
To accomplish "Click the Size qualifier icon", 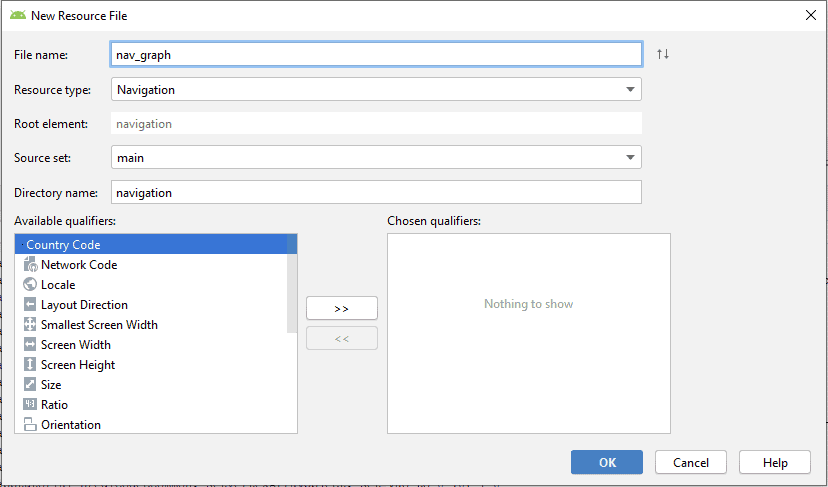I will [30, 385].
